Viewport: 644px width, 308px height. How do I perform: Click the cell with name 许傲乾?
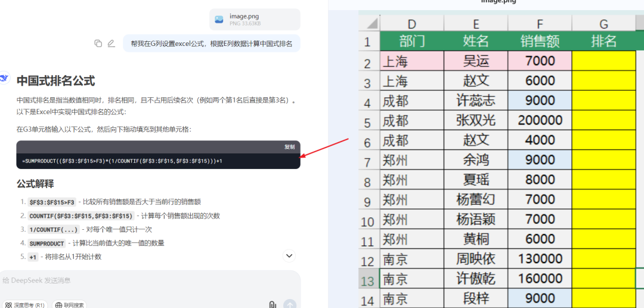[476, 278]
